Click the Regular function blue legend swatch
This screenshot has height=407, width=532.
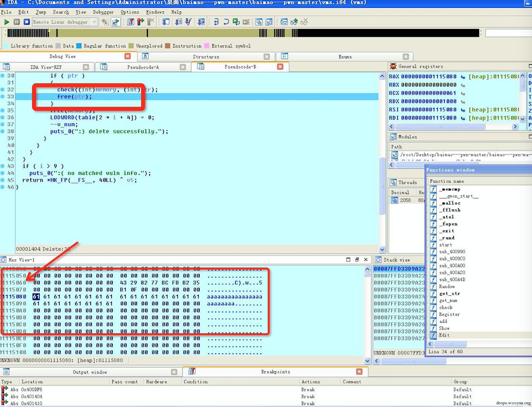[79, 46]
